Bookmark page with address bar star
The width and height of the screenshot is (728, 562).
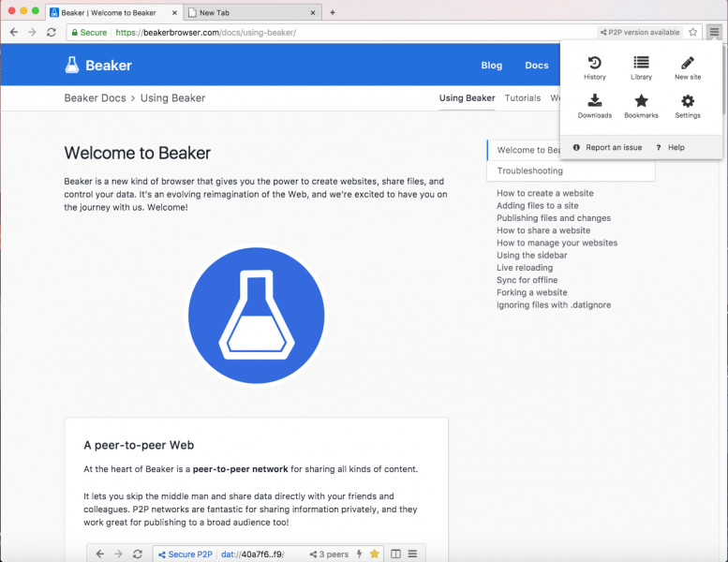(x=692, y=32)
